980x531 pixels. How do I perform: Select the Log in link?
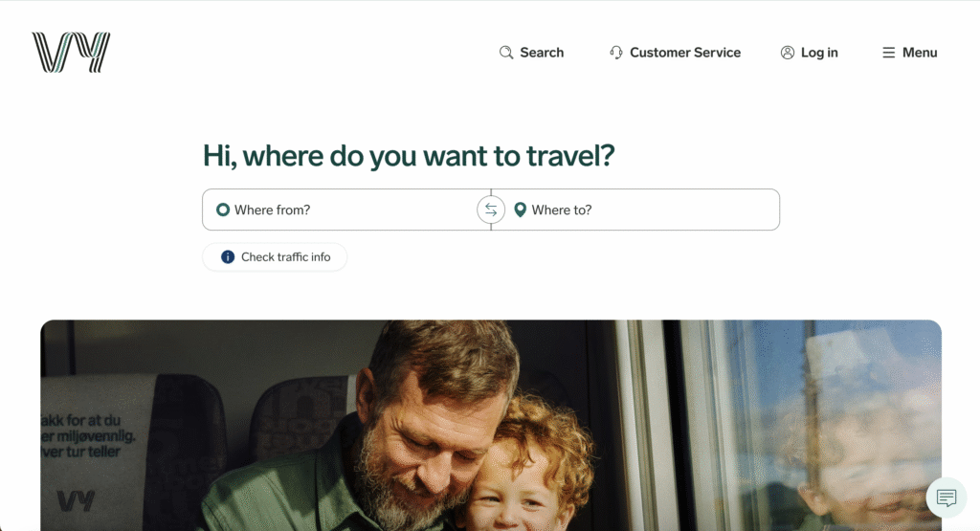[819, 53]
